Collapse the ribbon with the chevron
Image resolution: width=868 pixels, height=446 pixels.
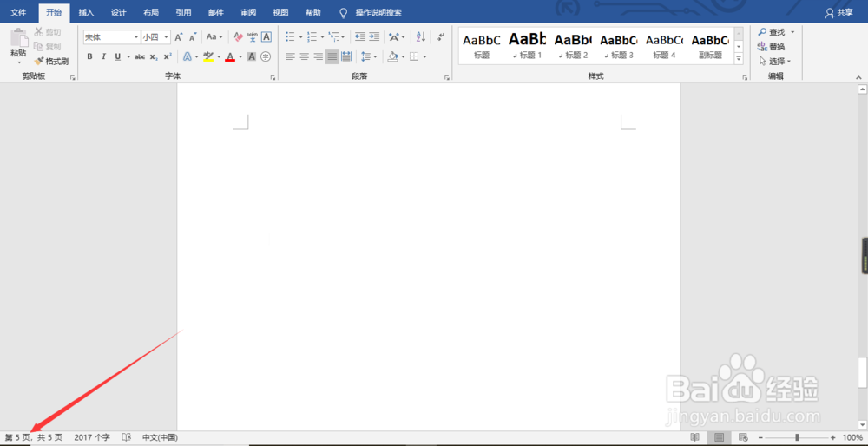858,78
